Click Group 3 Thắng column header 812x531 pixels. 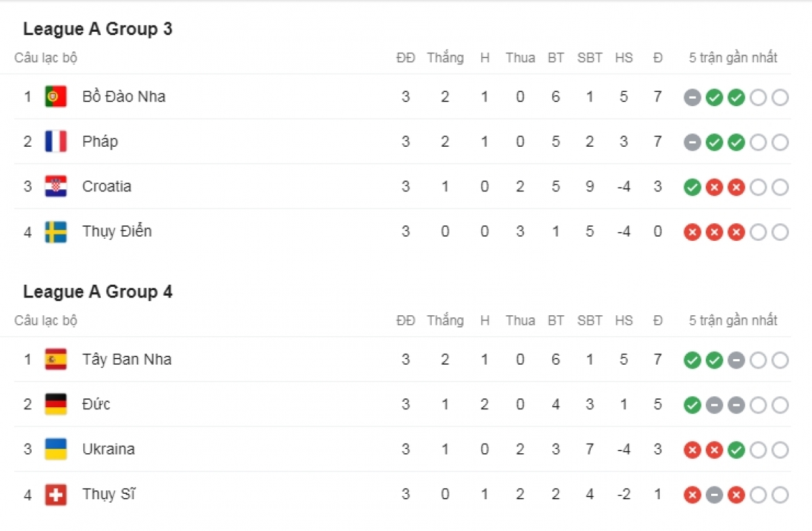[445, 57]
